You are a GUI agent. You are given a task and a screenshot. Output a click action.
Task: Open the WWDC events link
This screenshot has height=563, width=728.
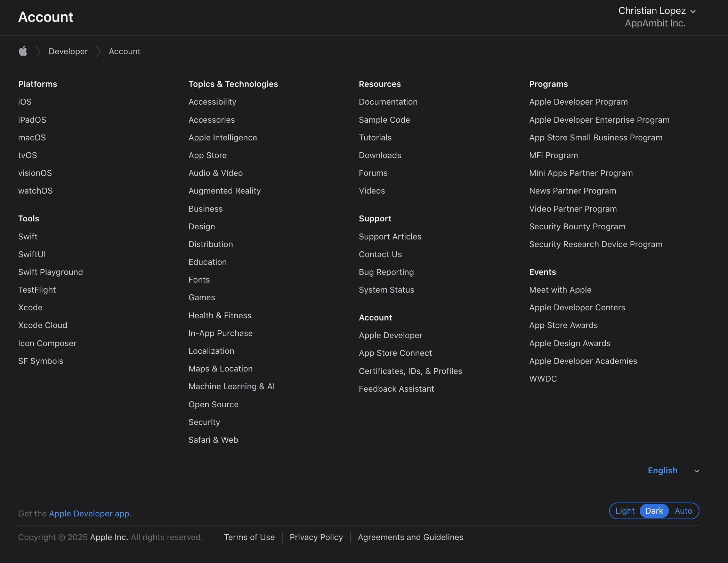click(543, 379)
